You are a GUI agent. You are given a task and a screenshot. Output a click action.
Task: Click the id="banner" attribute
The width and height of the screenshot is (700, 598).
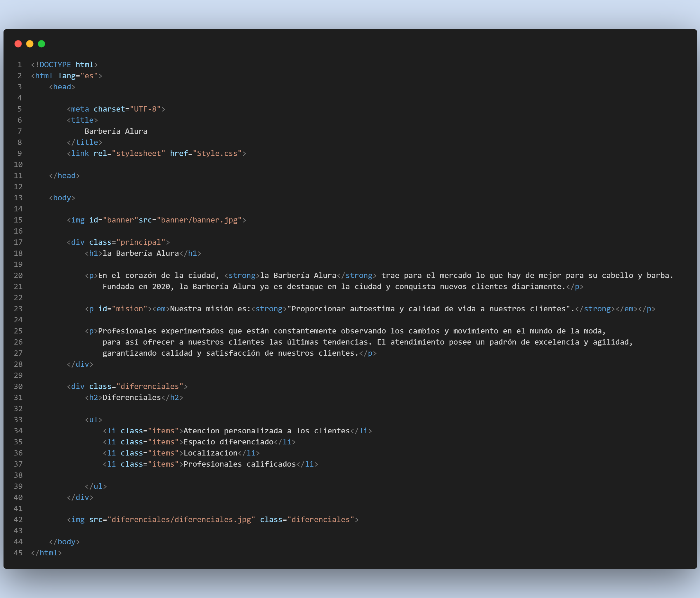click(114, 220)
